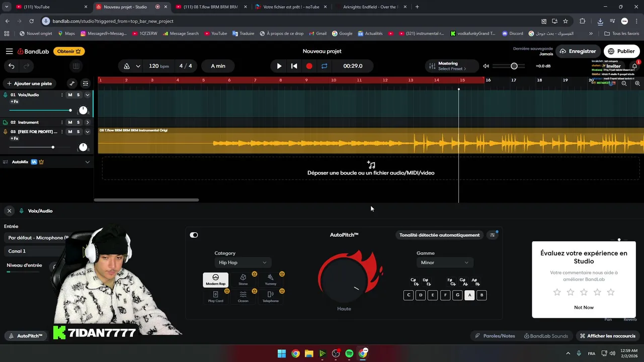Click the pan knob of Voix/Audio track
Viewport: 644px width, 362px height.
tap(83, 110)
